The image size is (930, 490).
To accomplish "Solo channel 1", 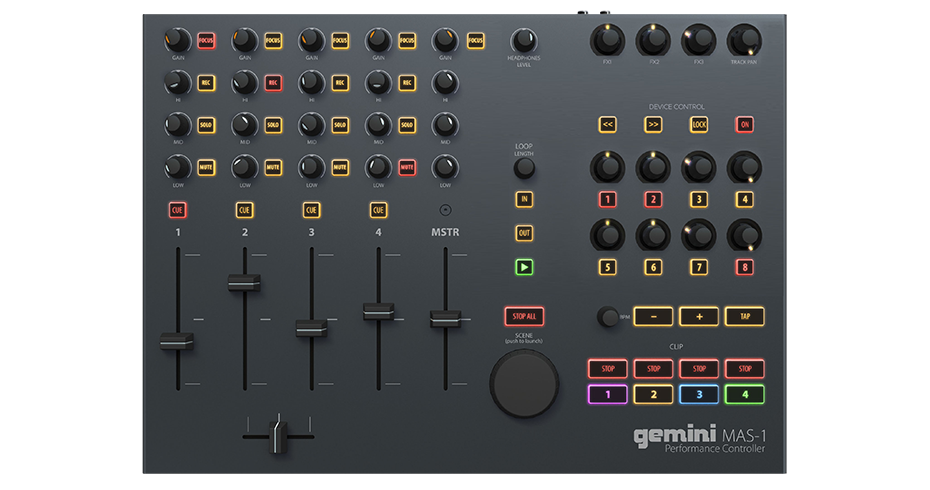I will 206,125.
